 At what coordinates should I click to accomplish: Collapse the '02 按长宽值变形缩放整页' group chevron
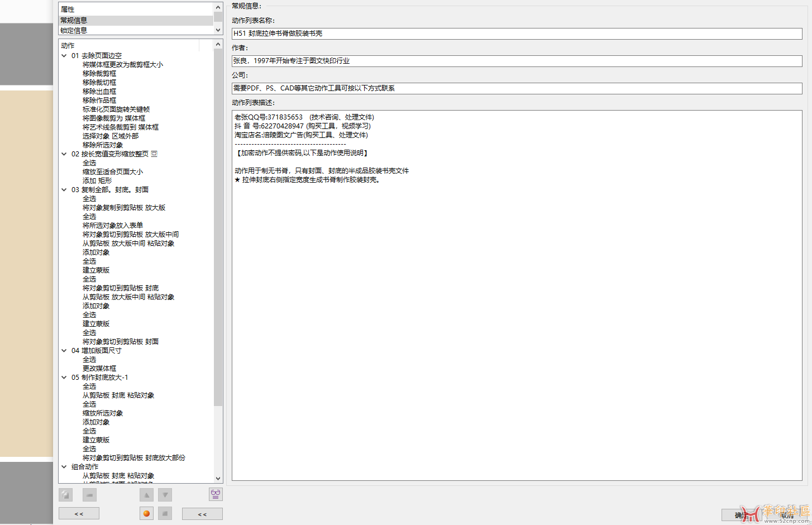[x=64, y=154]
